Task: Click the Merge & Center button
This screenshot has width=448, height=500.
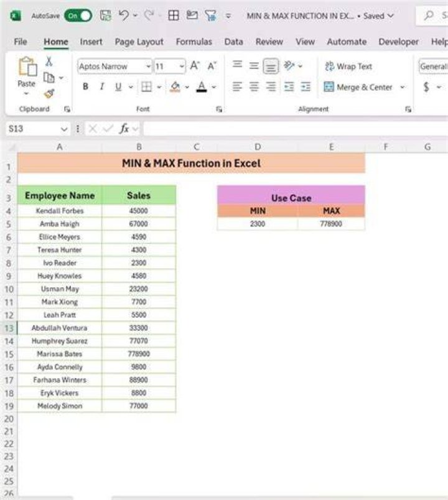Action: [358, 87]
